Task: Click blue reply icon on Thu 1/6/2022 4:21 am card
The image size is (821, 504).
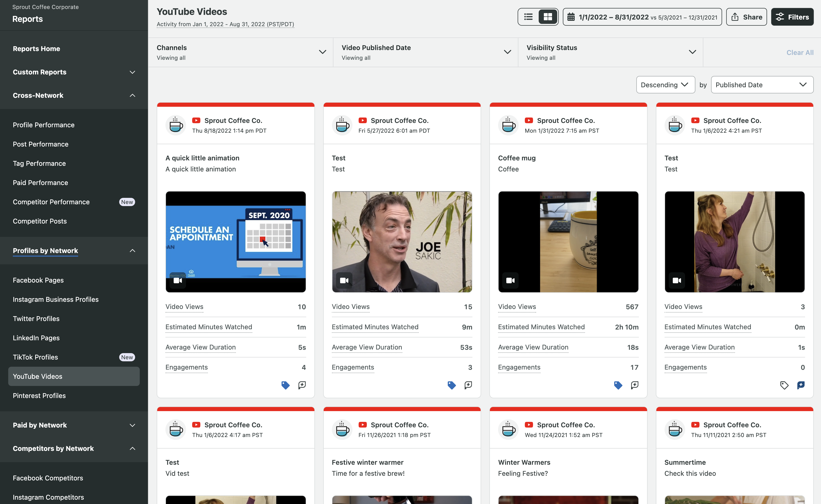Action: pyautogui.click(x=801, y=385)
